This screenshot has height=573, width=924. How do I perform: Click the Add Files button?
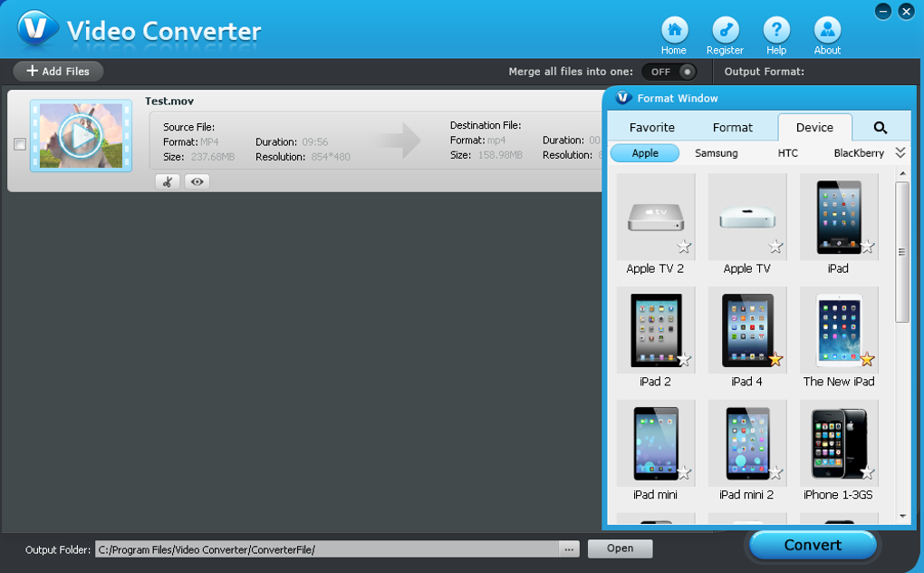point(58,71)
